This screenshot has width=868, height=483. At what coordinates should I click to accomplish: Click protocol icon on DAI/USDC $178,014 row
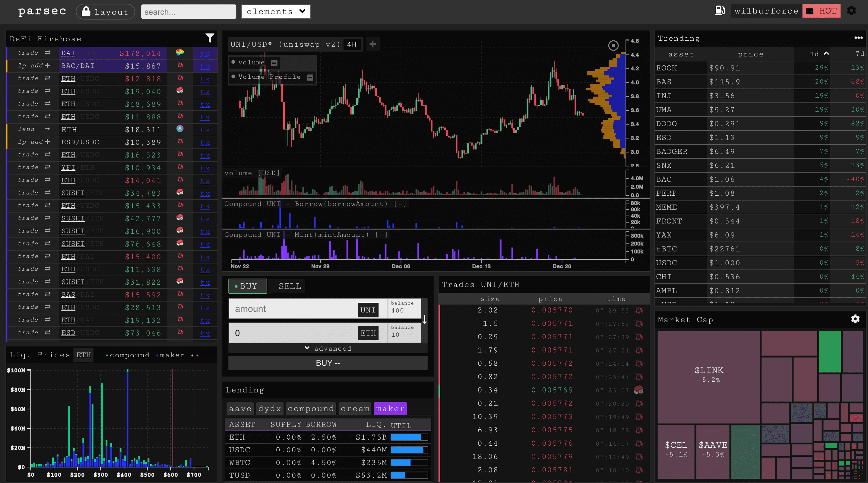pos(180,52)
